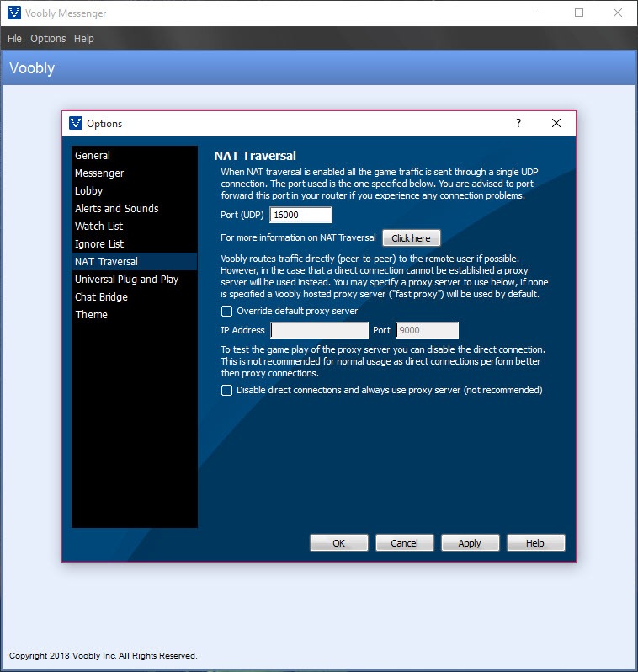Select General in options sidebar
Viewport: 638px width, 672px height.
point(135,155)
